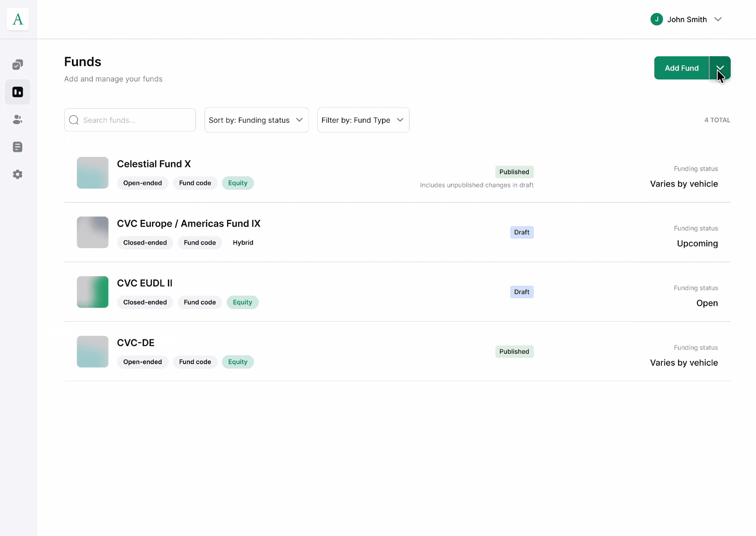Click the Open funding status value

(707, 303)
